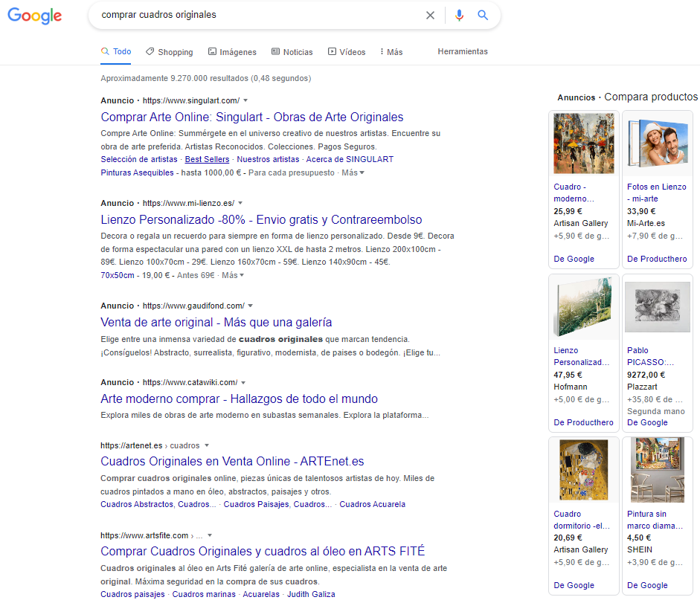Open the Acuarelas sitelink
The width and height of the screenshot is (700, 600).
(260, 594)
